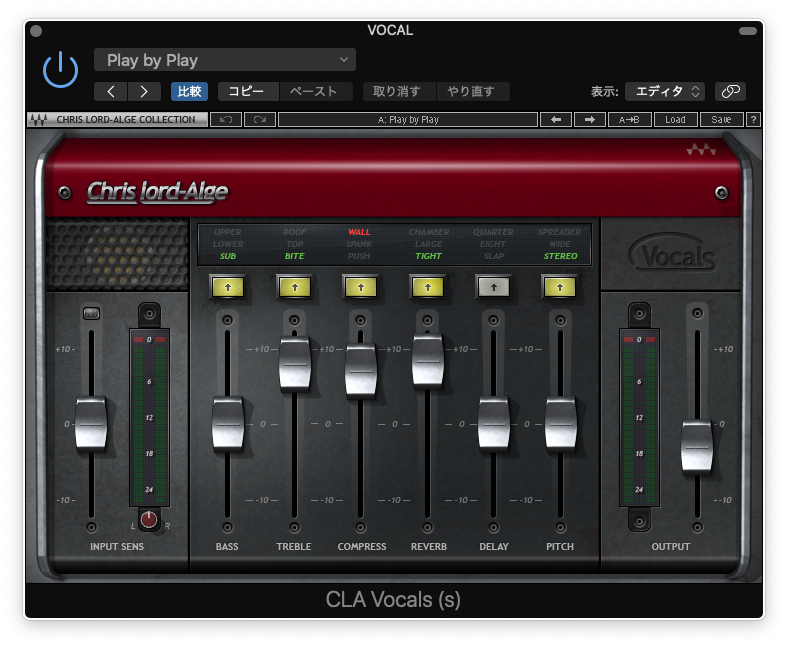Click the L/R input balance knob
Viewport: 788px width, 647px height.
point(149,519)
